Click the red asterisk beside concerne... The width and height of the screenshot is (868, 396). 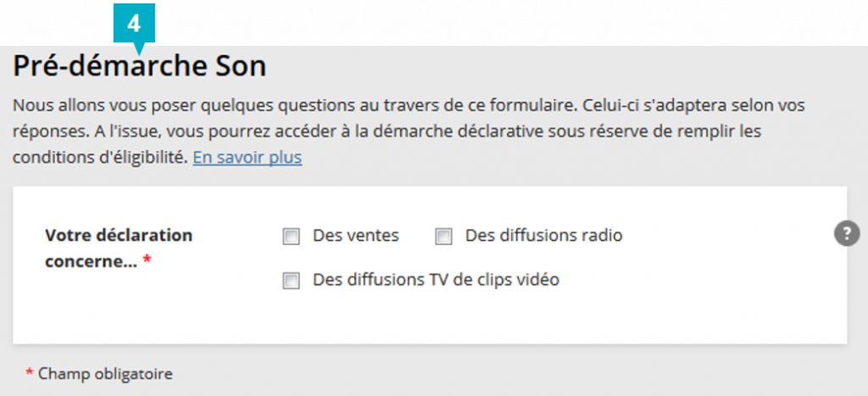tap(147, 260)
